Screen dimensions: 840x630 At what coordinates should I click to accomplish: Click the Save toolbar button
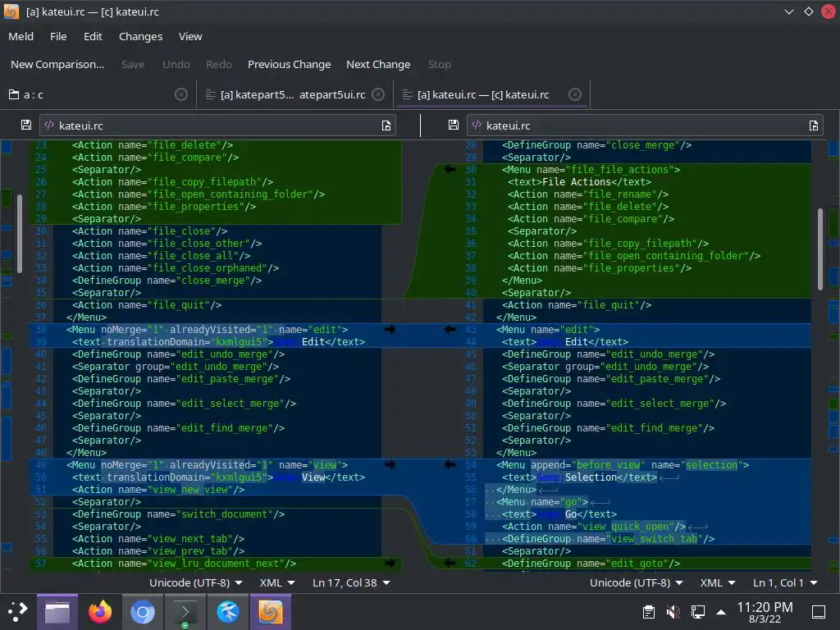click(133, 64)
